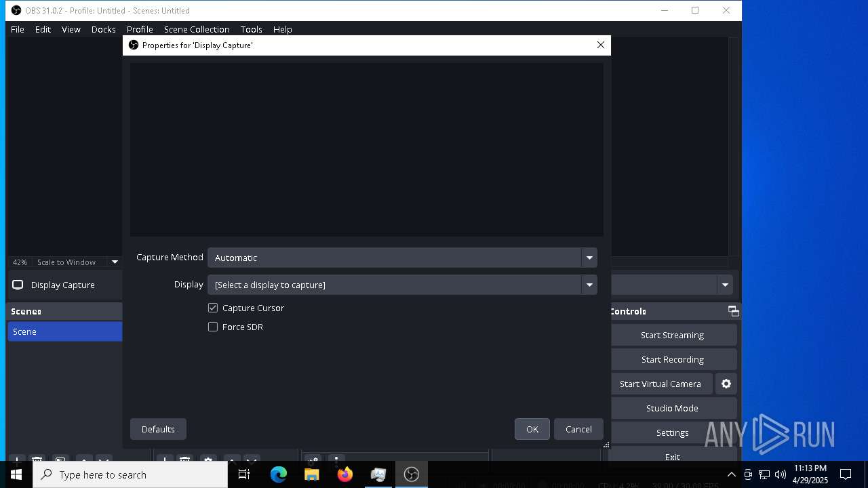Viewport: 868px width, 488px height.
Task: Click the OBS Studio taskbar icon
Action: pos(412,474)
